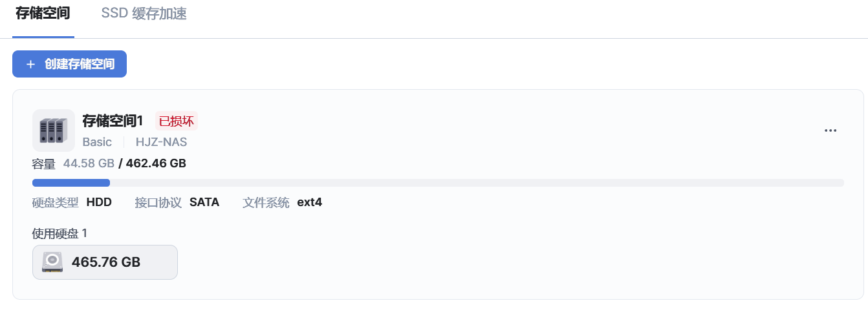The width and height of the screenshot is (868, 312).
Task: Click the 硬盘类型 field label
Action: [x=55, y=202]
